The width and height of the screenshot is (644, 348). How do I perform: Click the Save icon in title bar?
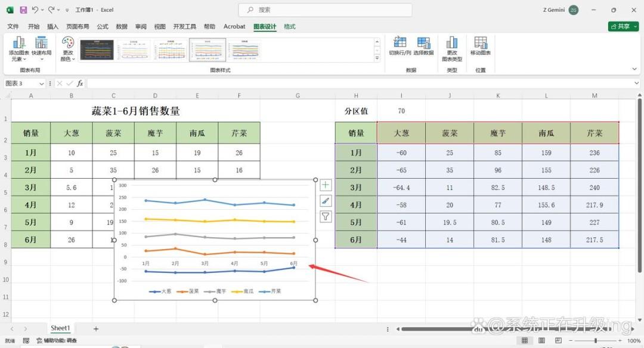[x=23, y=10]
